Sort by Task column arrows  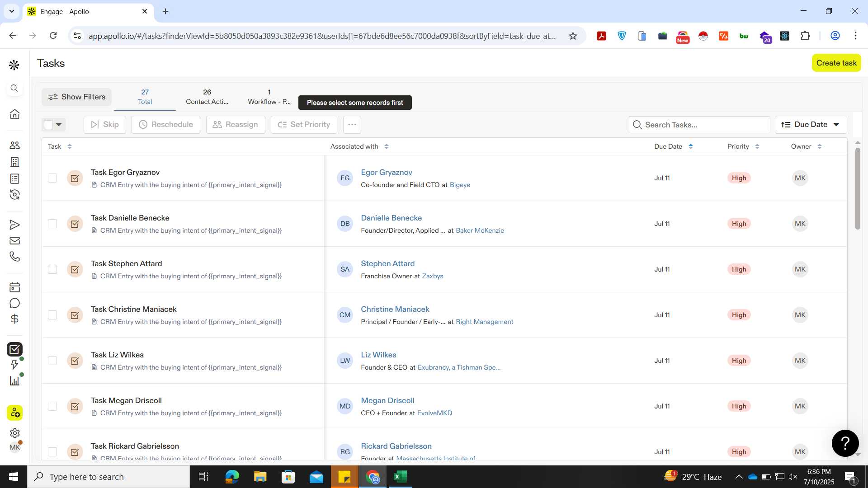(x=70, y=146)
